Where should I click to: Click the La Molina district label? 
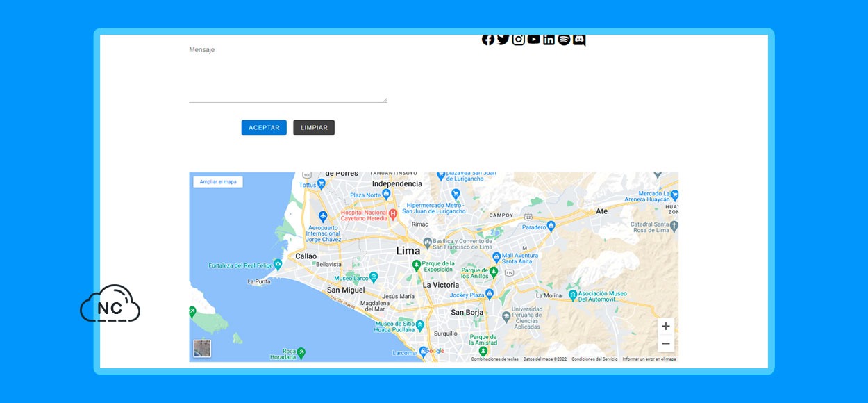coord(549,295)
